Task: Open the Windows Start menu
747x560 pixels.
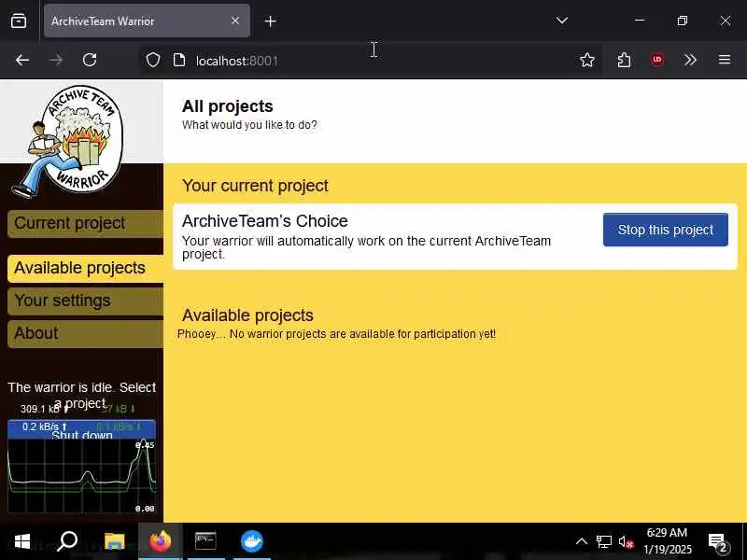Action: [21, 541]
